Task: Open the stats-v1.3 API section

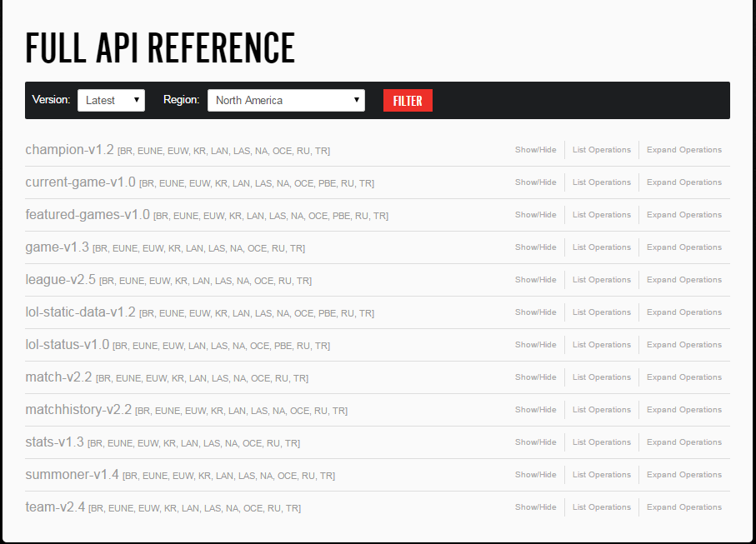Action: (54, 442)
